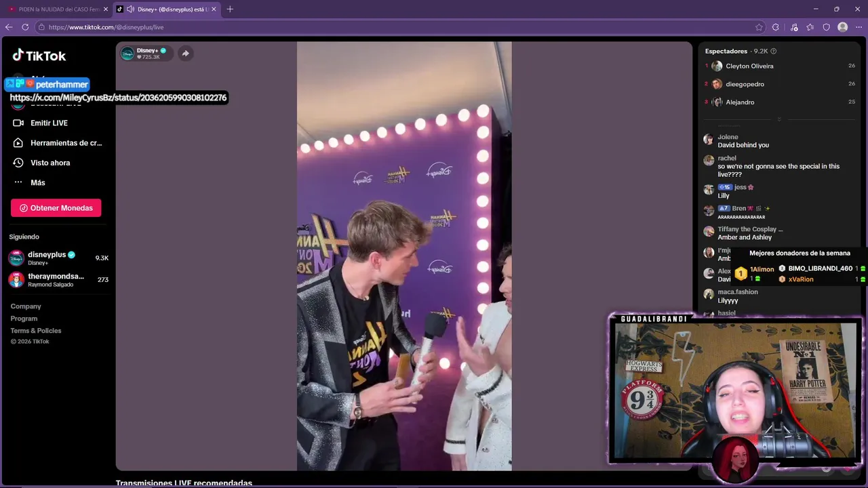
Task: Open the media control music icon
Action: [x=794, y=27]
